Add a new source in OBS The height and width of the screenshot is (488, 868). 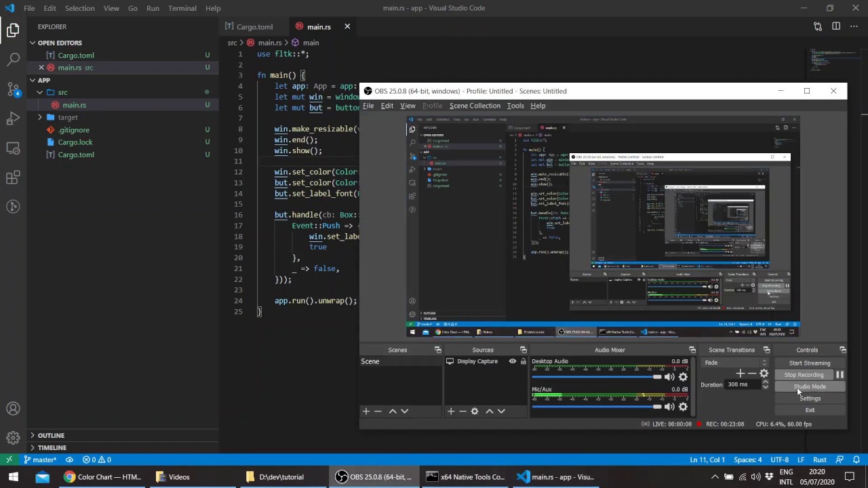(451, 411)
